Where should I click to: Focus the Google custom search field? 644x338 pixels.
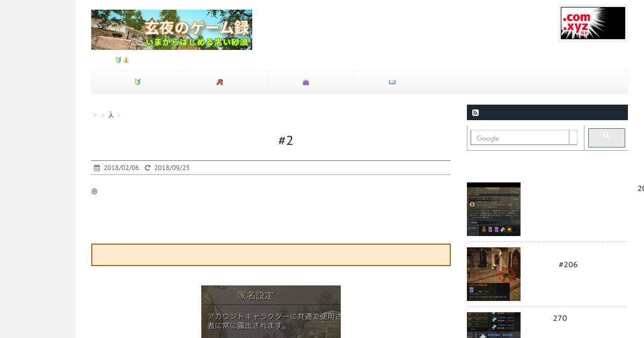tap(519, 138)
